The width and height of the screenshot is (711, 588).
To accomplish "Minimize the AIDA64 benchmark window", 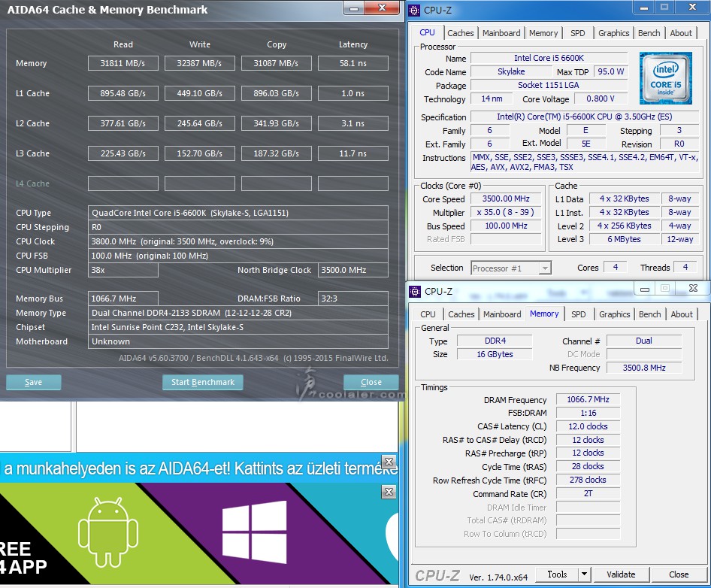I will pos(354,8).
